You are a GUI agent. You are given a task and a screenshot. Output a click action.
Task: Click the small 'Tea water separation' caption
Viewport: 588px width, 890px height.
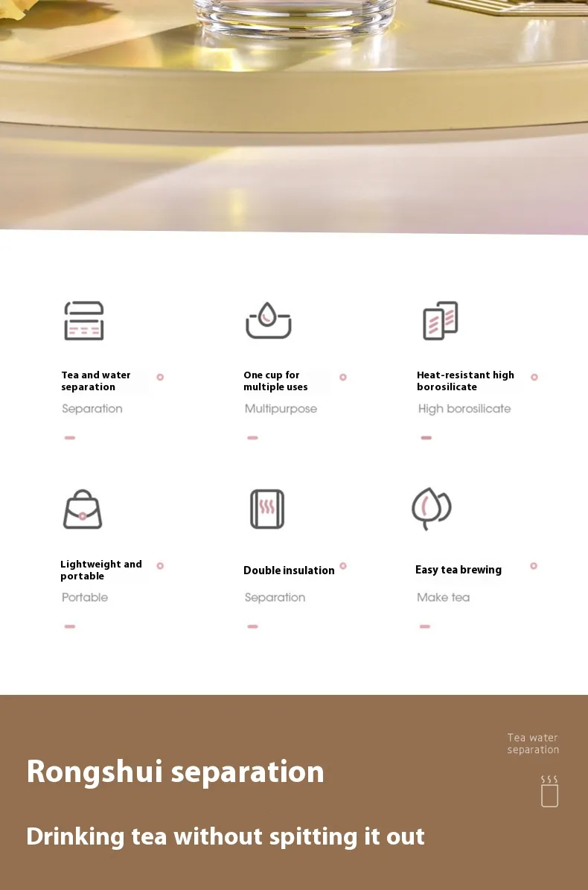coord(533,743)
